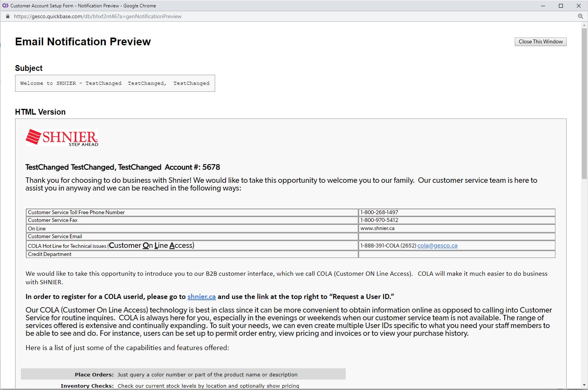Click the Subject heading

click(29, 68)
